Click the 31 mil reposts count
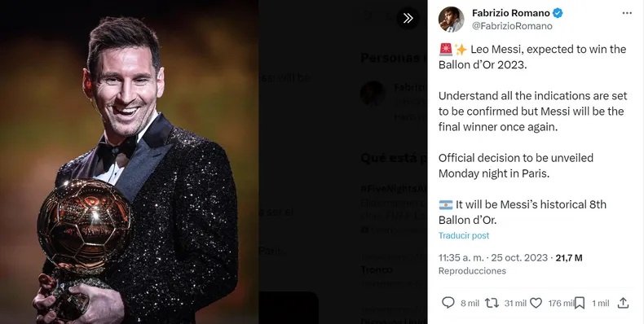 click(x=515, y=303)
